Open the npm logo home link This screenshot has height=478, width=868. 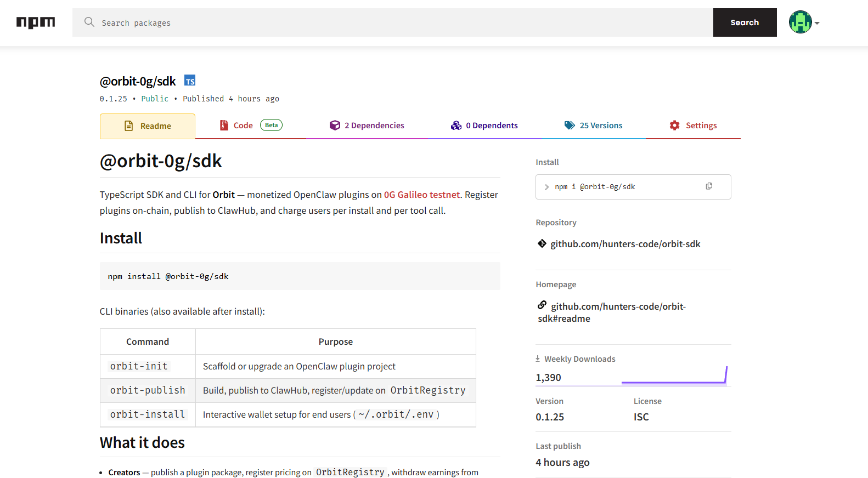pos(36,22)
